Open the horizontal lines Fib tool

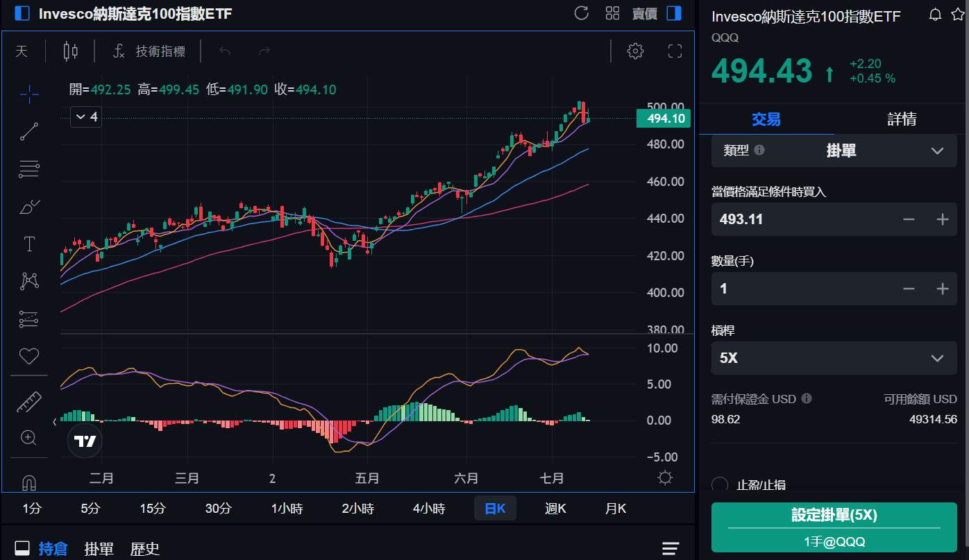tap(29, 169)
